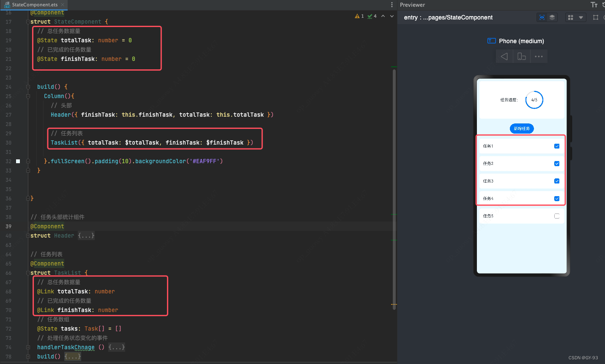This screenshot has height=364, width=605.
Task: Click the $finishTask argument on line 30
Action: (x=225, y=142)
